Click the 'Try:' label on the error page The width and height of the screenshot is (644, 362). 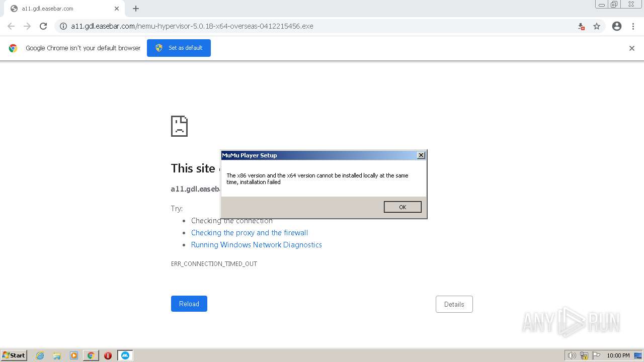click(177, 209)
